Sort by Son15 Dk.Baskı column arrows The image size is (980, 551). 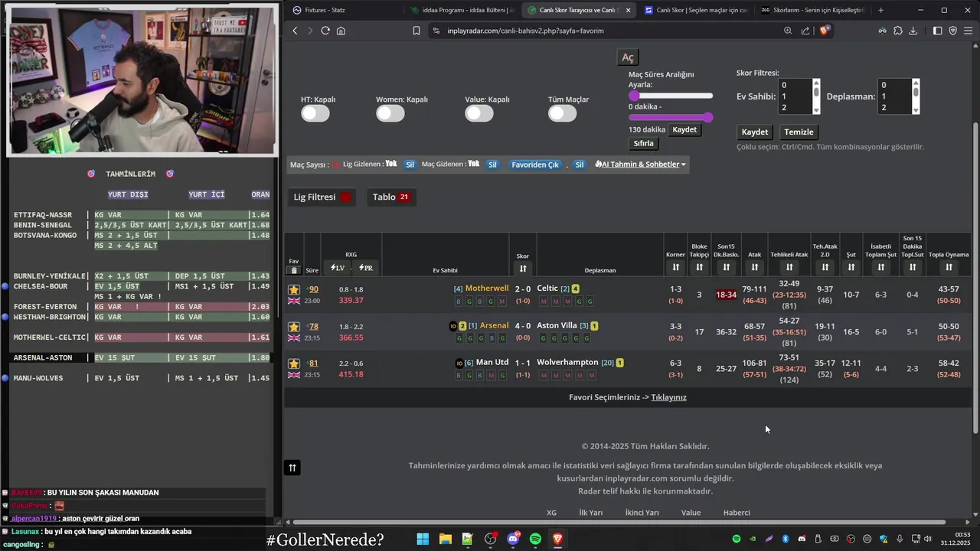726,267
